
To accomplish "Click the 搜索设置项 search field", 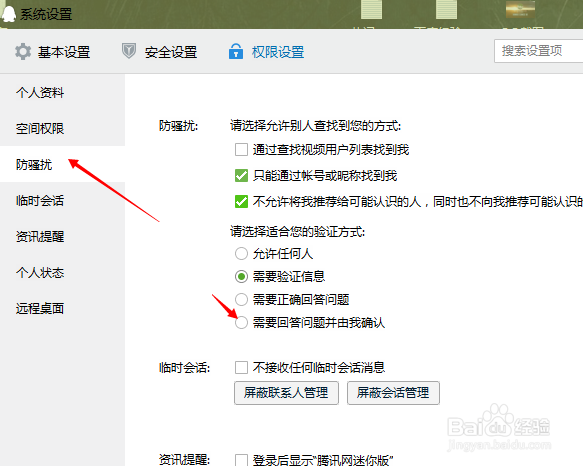I will [538, 51].
